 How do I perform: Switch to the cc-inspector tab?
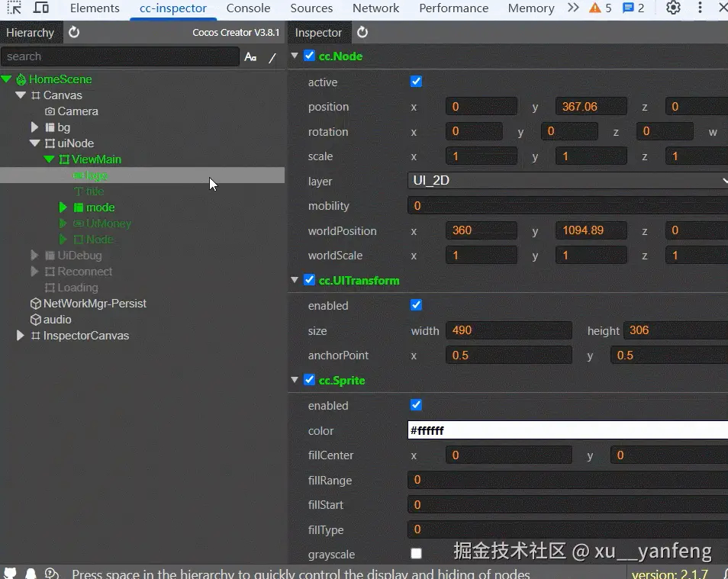[x=173, y=8]
